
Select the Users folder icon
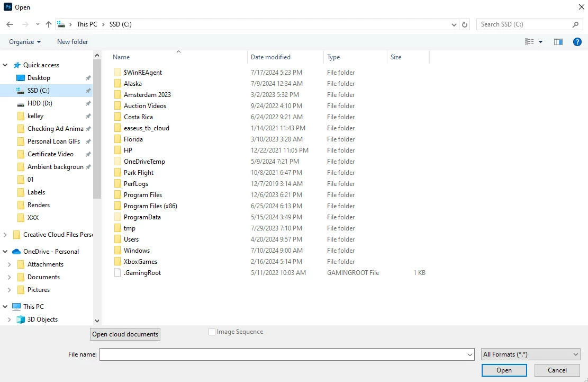tap(117, 239)
